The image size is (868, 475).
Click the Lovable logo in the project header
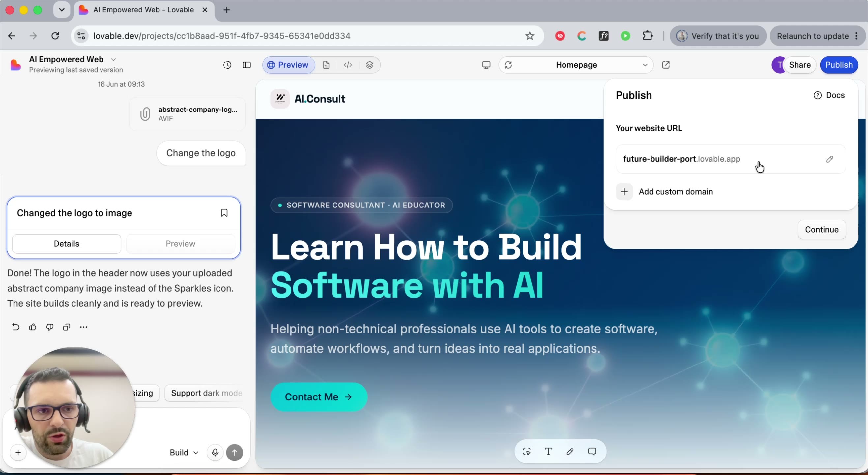(x=15, y=64)
